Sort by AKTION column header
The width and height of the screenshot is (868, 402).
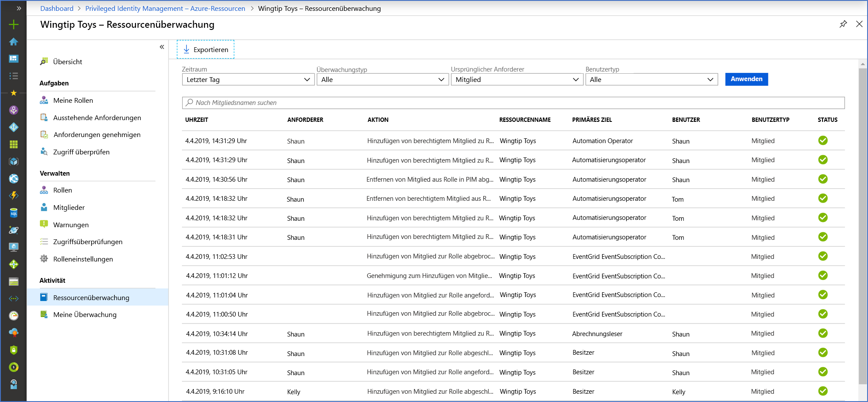[x=378, y=120]
